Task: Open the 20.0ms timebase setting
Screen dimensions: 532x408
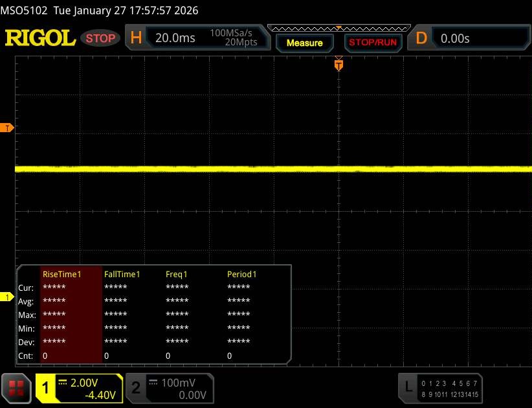Action: [175, 38]
